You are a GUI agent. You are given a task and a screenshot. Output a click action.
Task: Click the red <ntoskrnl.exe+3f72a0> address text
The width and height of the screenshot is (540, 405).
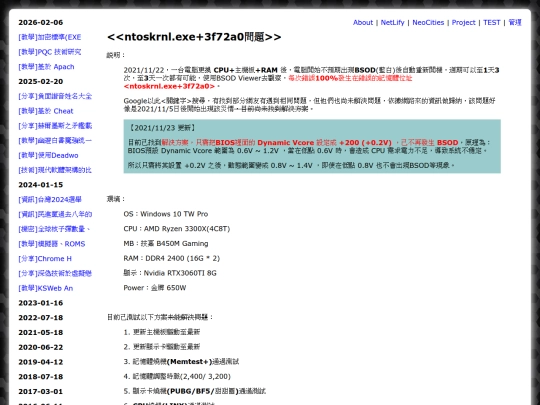[x=169, y=86]
